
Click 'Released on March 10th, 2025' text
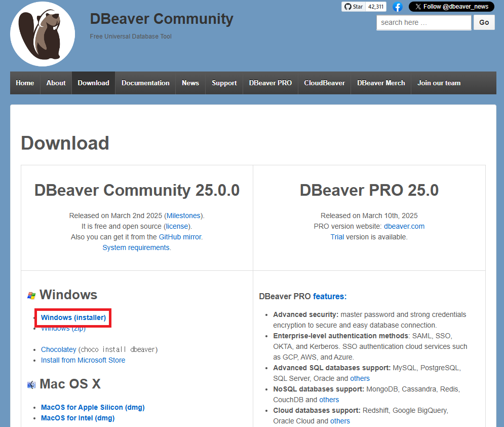point(369,216)
